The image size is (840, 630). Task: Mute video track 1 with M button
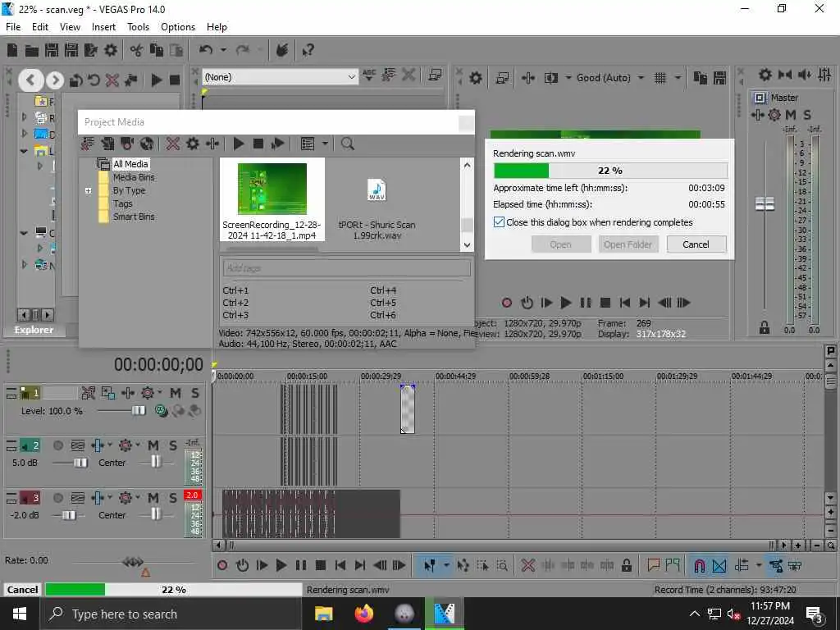coord(176,393)
